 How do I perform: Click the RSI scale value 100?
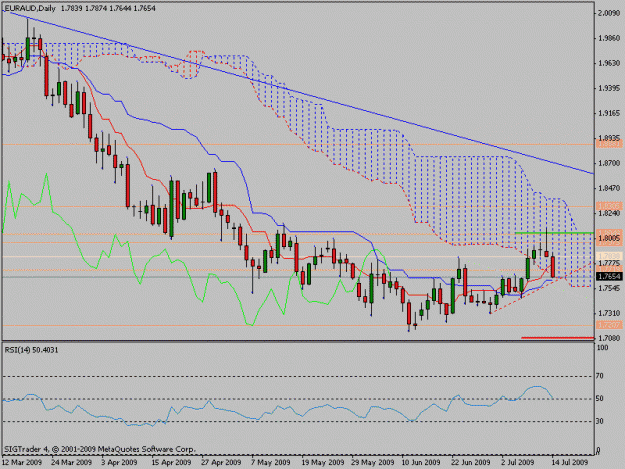[603, 348]
